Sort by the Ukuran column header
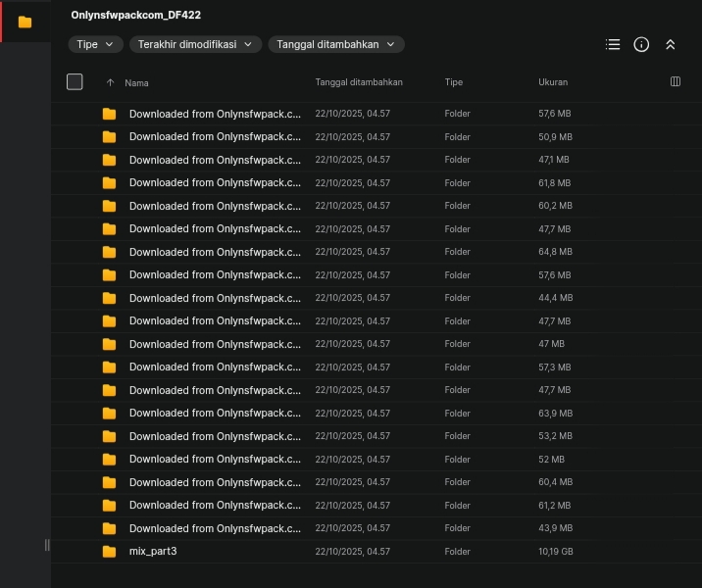 [553, 82]
